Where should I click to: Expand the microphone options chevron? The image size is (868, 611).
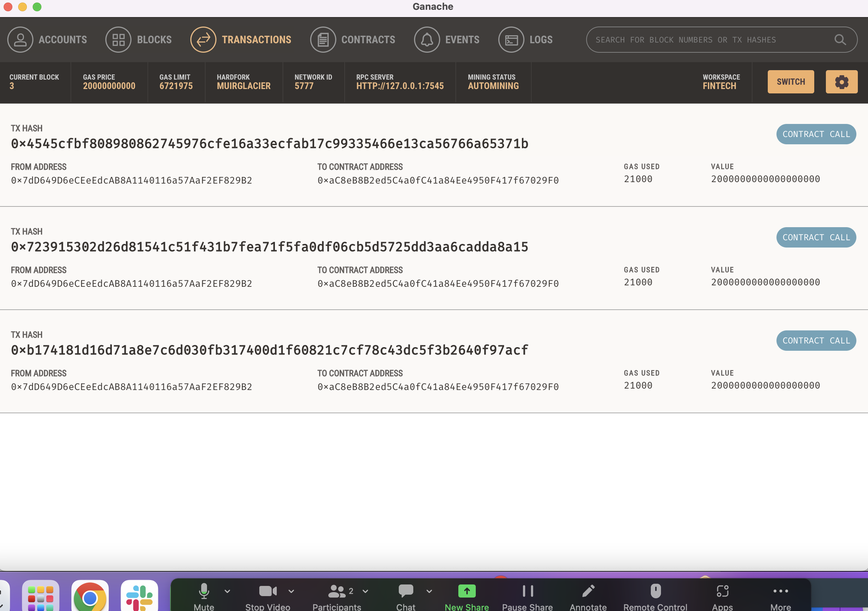tap(227, 591)
